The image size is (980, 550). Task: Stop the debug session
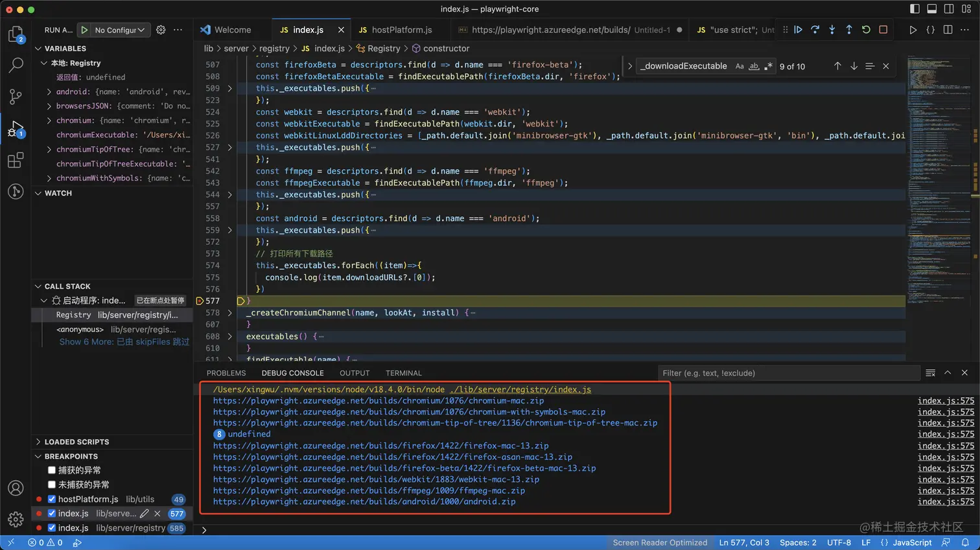pyautogui.click(x=883, y=30)
